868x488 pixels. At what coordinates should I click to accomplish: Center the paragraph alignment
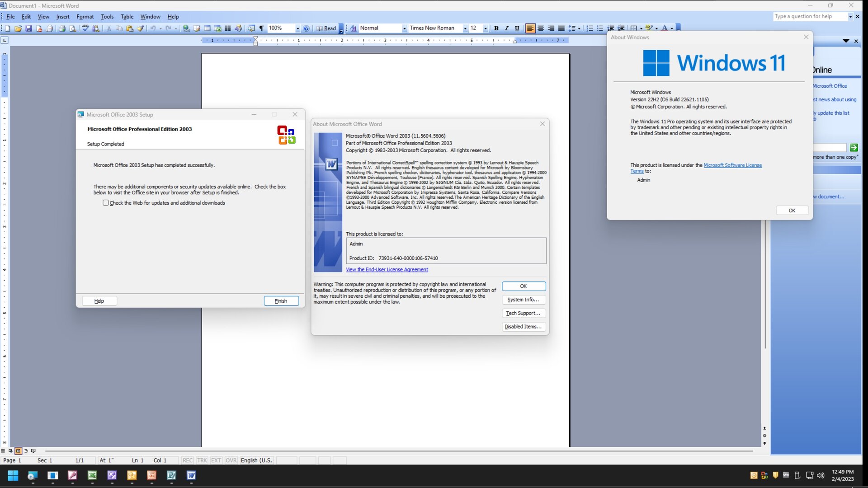pyautogui.click(x=541, y=28)
